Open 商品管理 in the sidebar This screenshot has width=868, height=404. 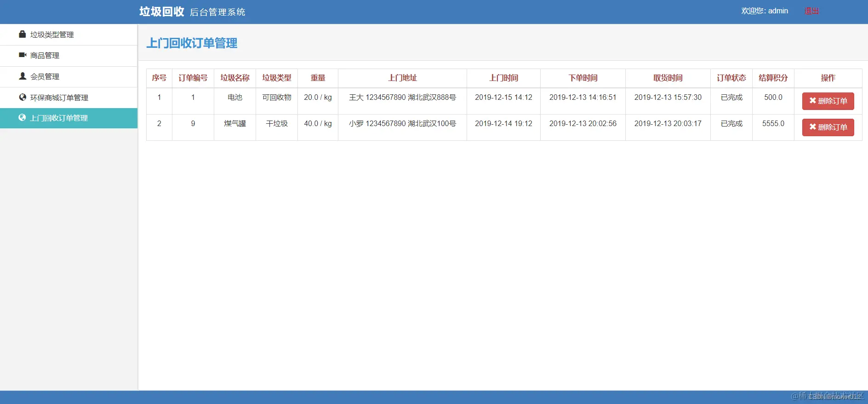tap(69, 56)
